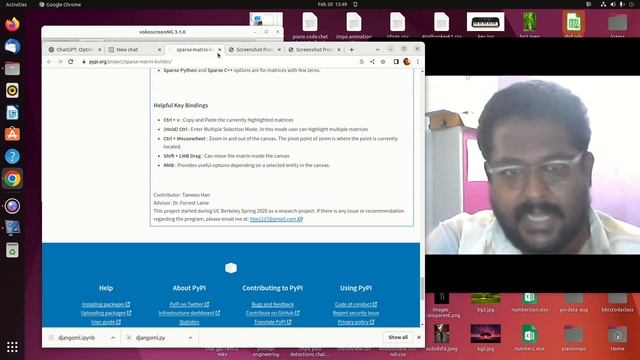
Task: Open User guide link
Action: pos(106,322)
